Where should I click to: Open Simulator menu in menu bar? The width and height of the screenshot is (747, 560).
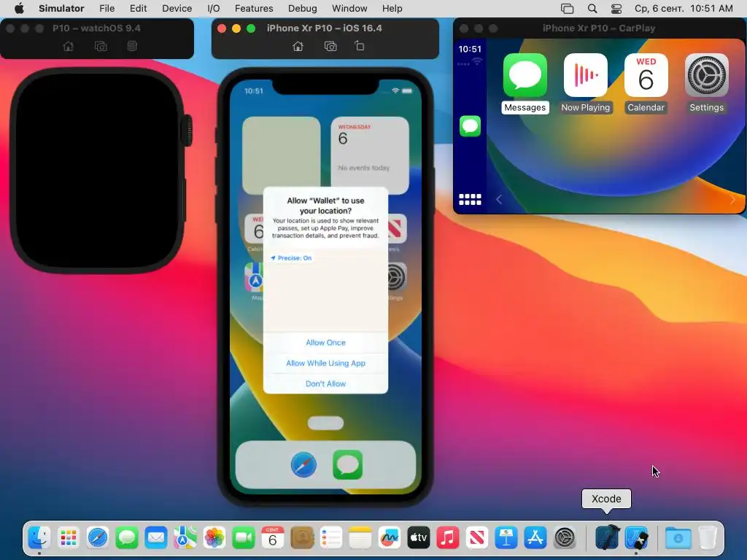[61, 9]
